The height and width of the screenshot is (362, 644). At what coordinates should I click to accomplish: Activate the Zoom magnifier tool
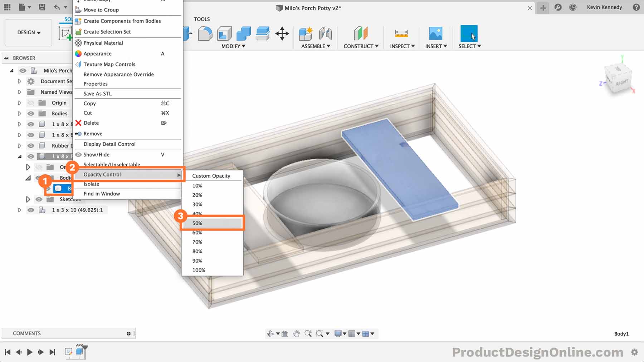308,333
